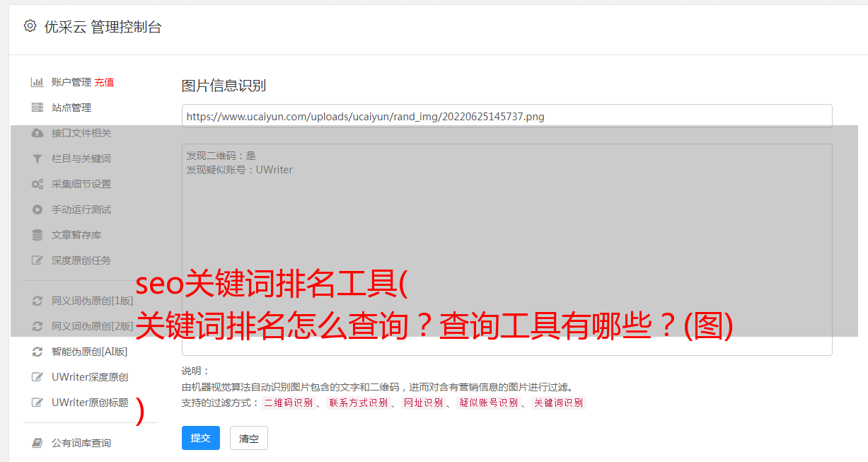Image resolution: width=868 pixels, height=462 pixels.
Task: Open 文章暂存库 menu item
Action: tap(76, 235)
